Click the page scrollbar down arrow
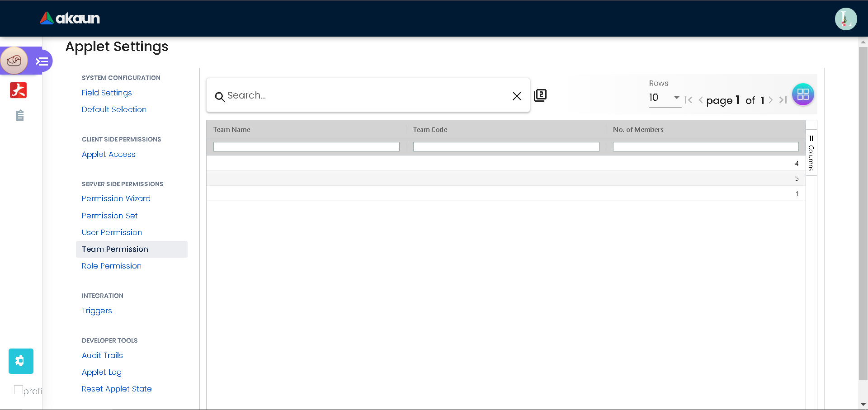The image size is (868, 410). [863, 405]
